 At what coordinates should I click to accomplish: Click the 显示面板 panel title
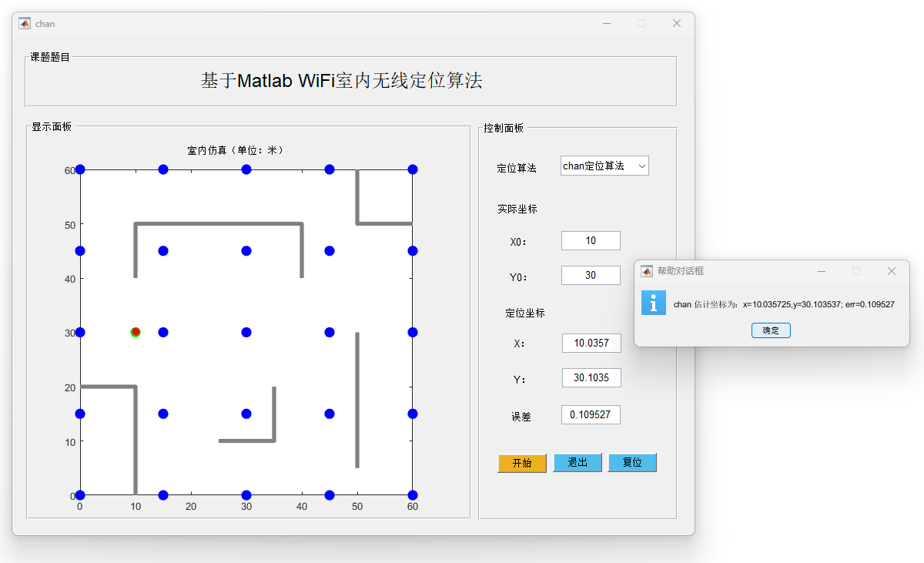tap(52, 126)
